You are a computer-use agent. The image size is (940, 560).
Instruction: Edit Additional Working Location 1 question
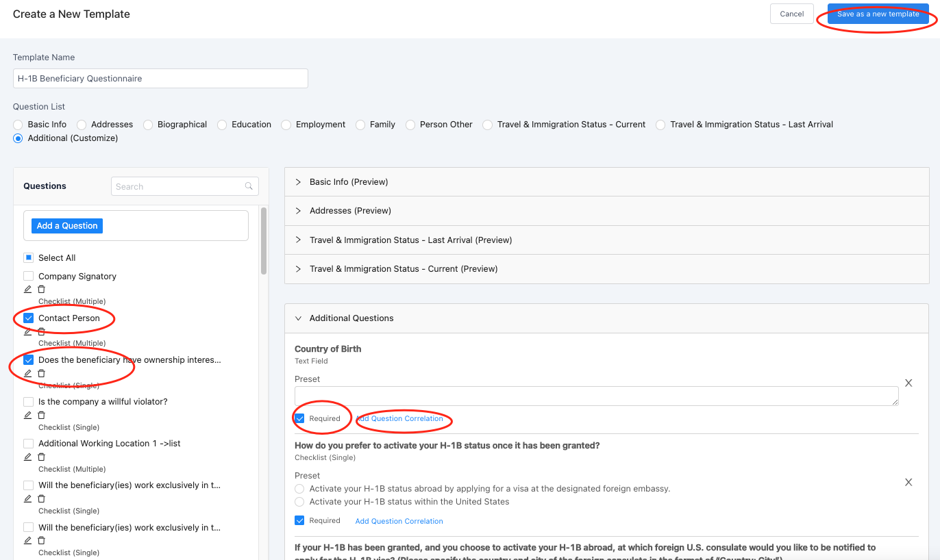[28, 457]
